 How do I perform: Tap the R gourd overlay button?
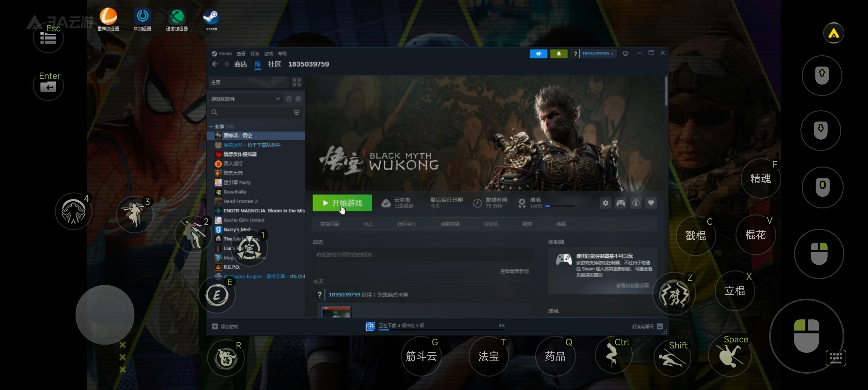[x=226, y=357]
